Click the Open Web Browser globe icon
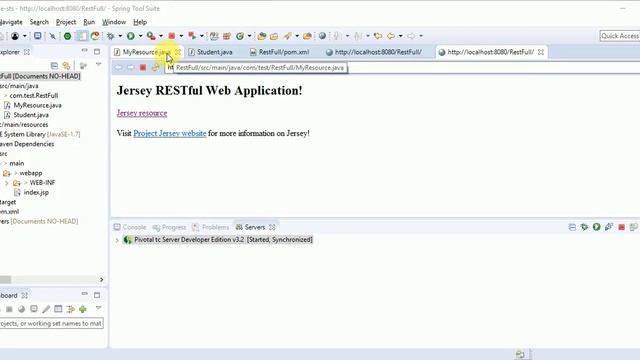This screenshot has width=640, height=360. click(322, 36)
